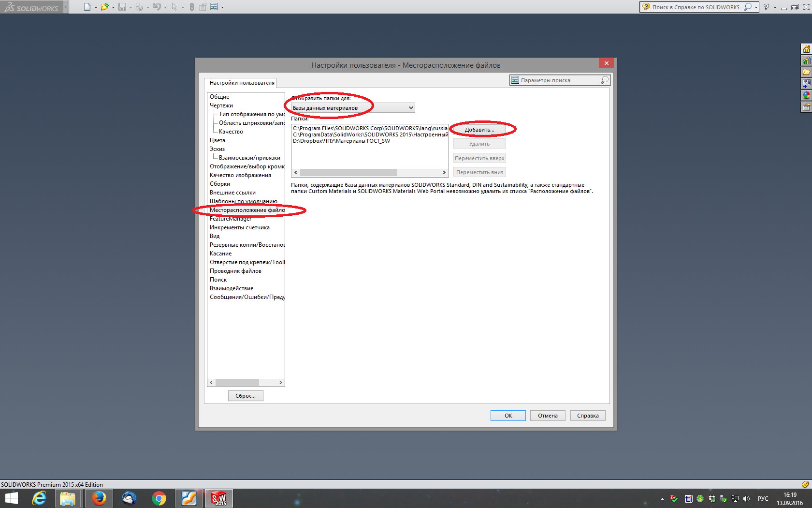Click the options tree horizontal scrollbar
This screenshot has height=508, width=812.
coord(246,382)
